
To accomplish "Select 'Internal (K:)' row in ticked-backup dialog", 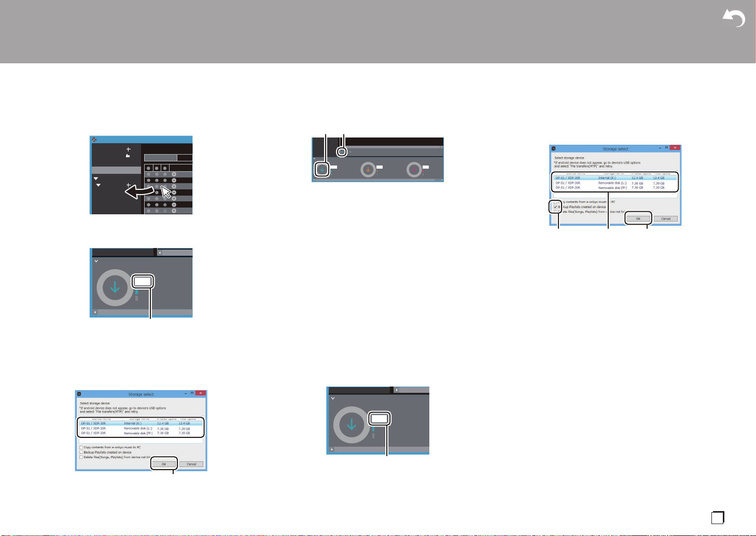I will click(x=615, y=178).
